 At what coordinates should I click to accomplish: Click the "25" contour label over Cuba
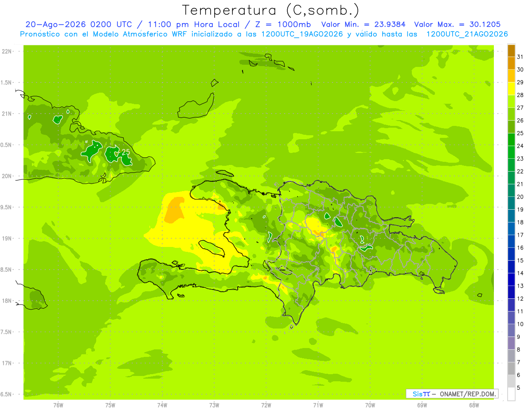(126, 152)
